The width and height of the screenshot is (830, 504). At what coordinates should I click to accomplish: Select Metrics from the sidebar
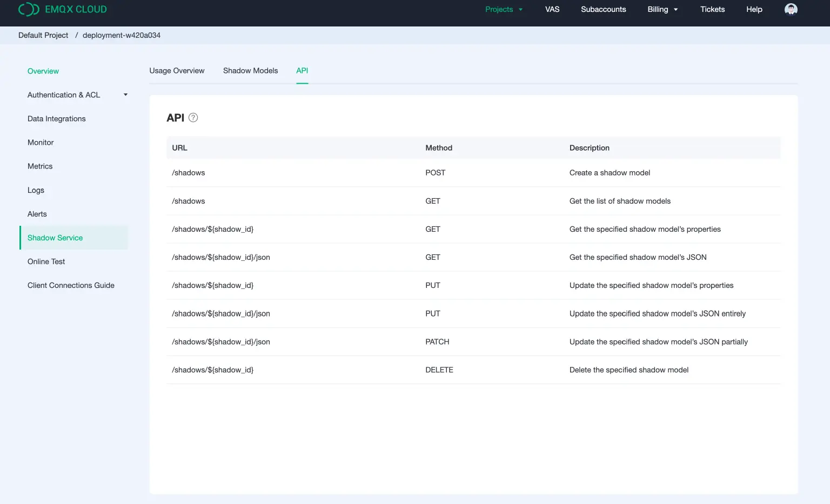(39, 166)
